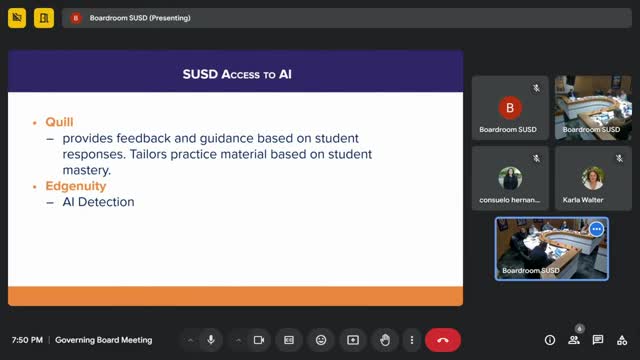640x360 pixels.
Task: Toggle the camera on or off
Action: (259, 340)
